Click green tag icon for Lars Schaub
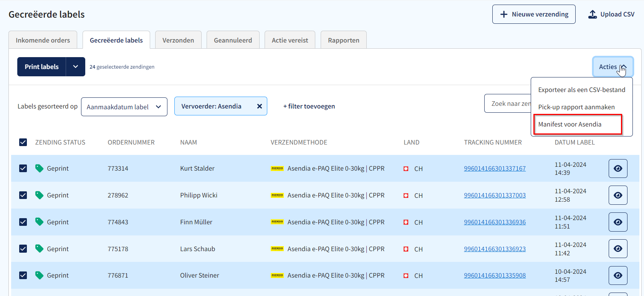 [x=39, y=248]
